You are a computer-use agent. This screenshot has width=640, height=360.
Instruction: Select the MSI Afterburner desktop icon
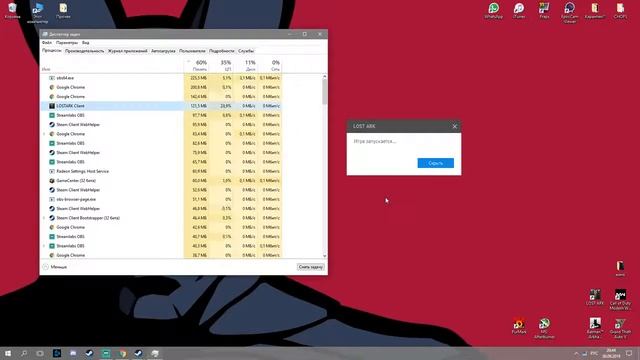(544, 328)
